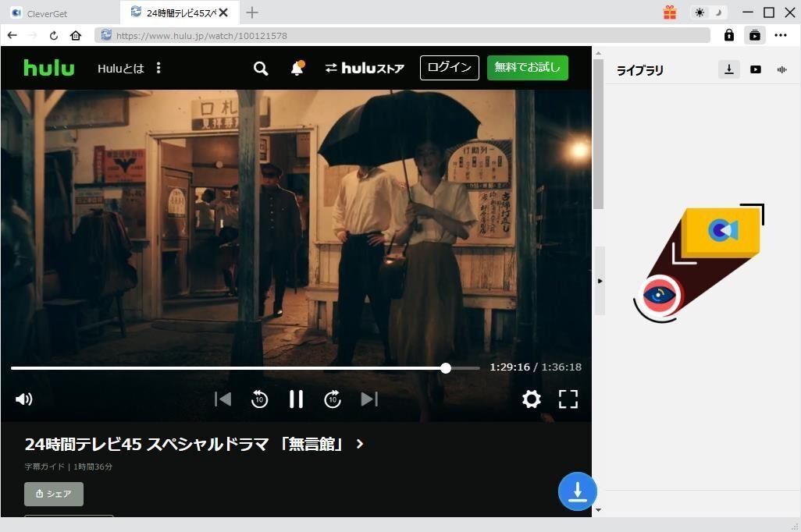Open the Huluとは link
The height and width of the screenshot is (532, 801).
120,69
